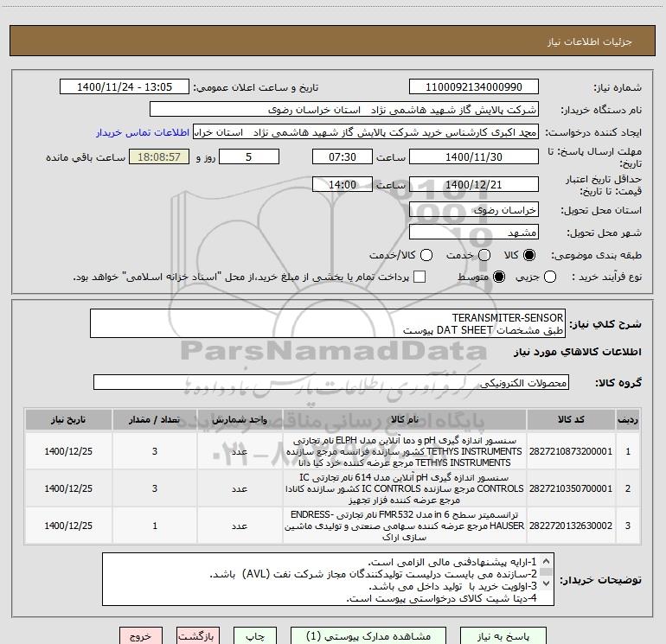Image resolution: width=666 pixels, height=644 pixels.
Task: Click the خروج exit button
Action: 141,636
